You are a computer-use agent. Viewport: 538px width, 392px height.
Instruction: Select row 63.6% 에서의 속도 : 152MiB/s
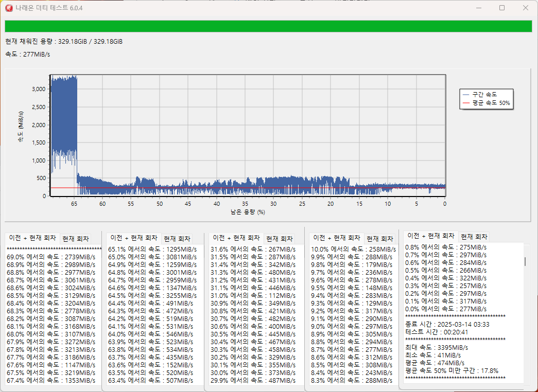tap(151, 365)
